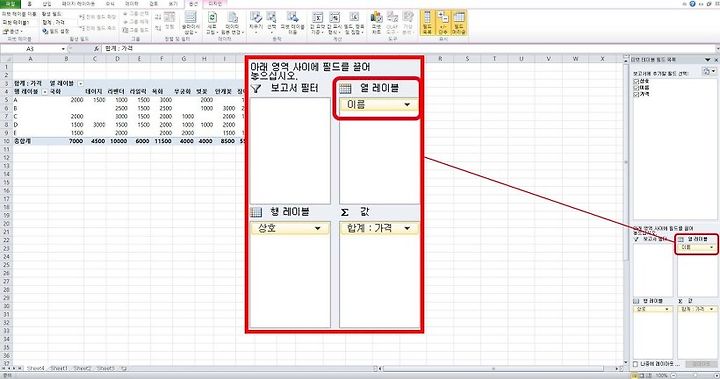The image size is (720, 379).
Task: Toggle +/- 단추 buttons display
Action: [x=443, y=23]
